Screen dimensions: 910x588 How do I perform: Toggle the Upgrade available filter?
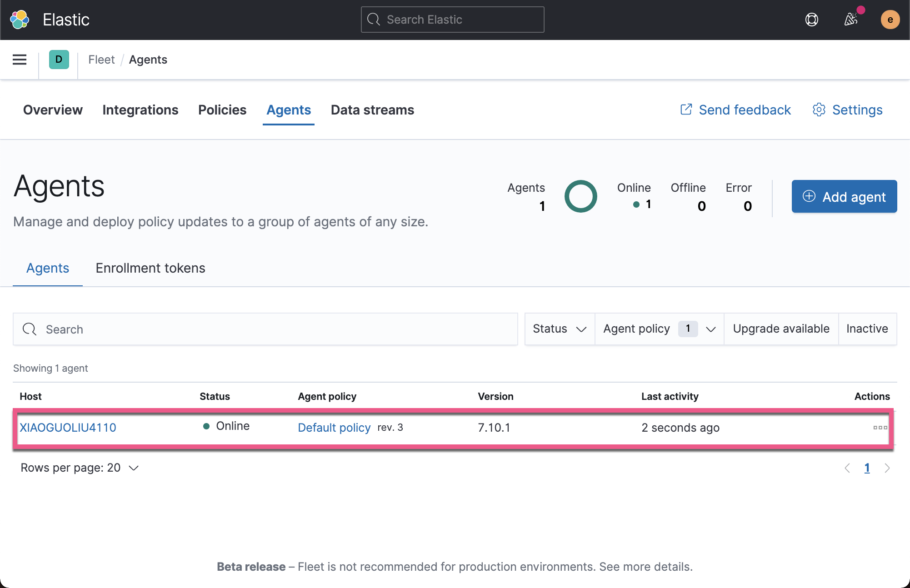pos(781,329)
